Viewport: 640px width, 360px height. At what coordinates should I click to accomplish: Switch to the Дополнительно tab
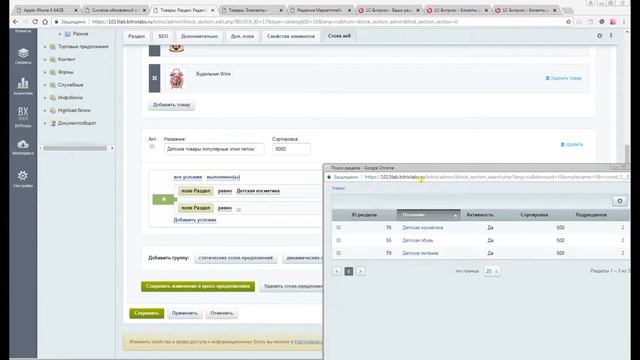click(x=199, y=36)
